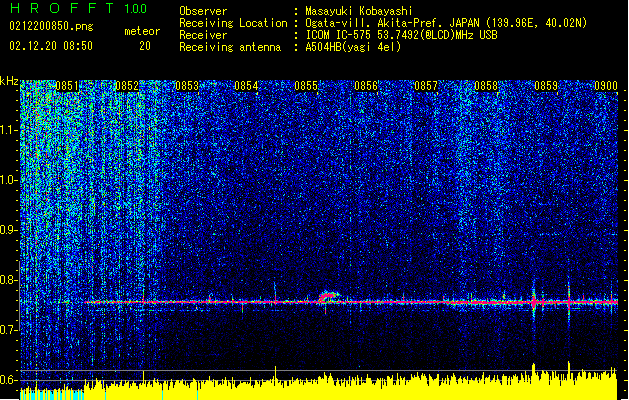Image resolution: width=629 pixels, height=400 pixels.
Task: Click the 0900 time marker
Action: [606, 86]
